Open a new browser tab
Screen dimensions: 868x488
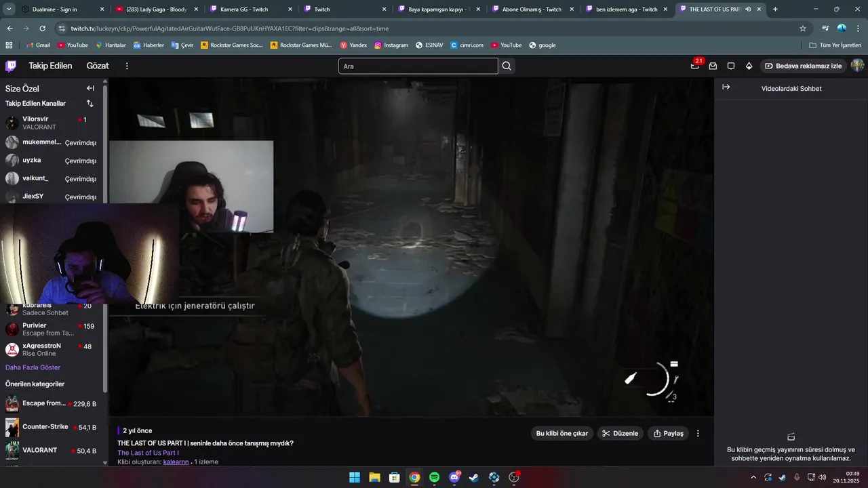point(775,9)
